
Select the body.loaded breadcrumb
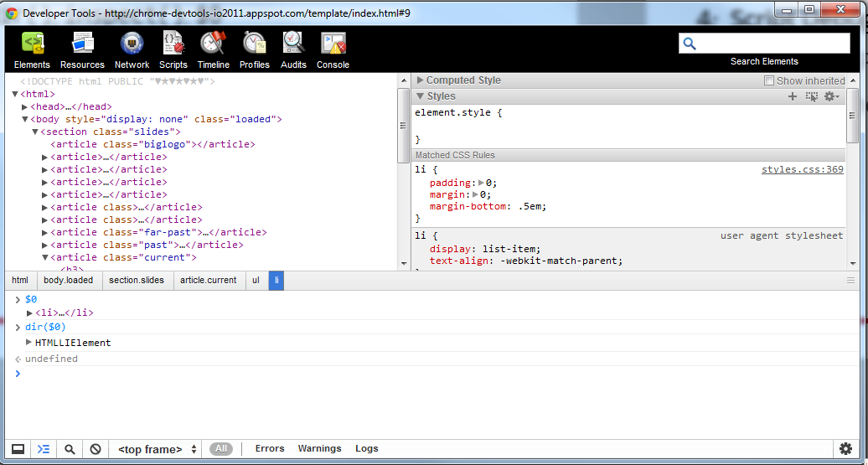[x=69, y=280]
